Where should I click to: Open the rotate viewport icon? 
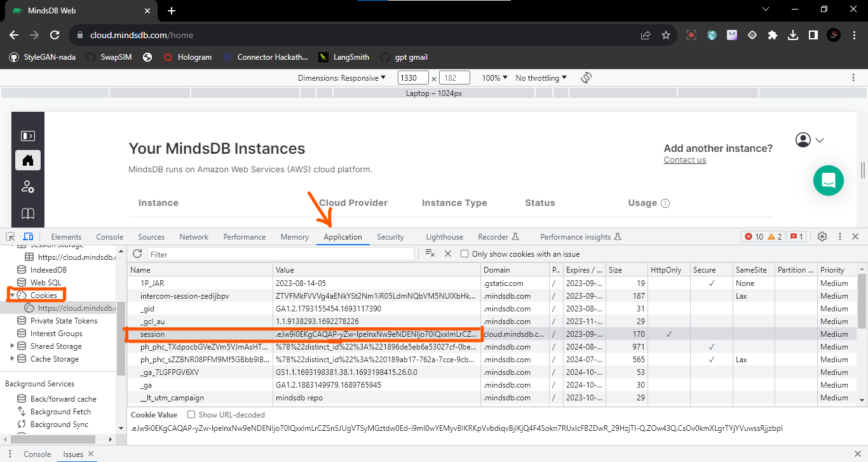pyautogui.click(x=586, y=77)
